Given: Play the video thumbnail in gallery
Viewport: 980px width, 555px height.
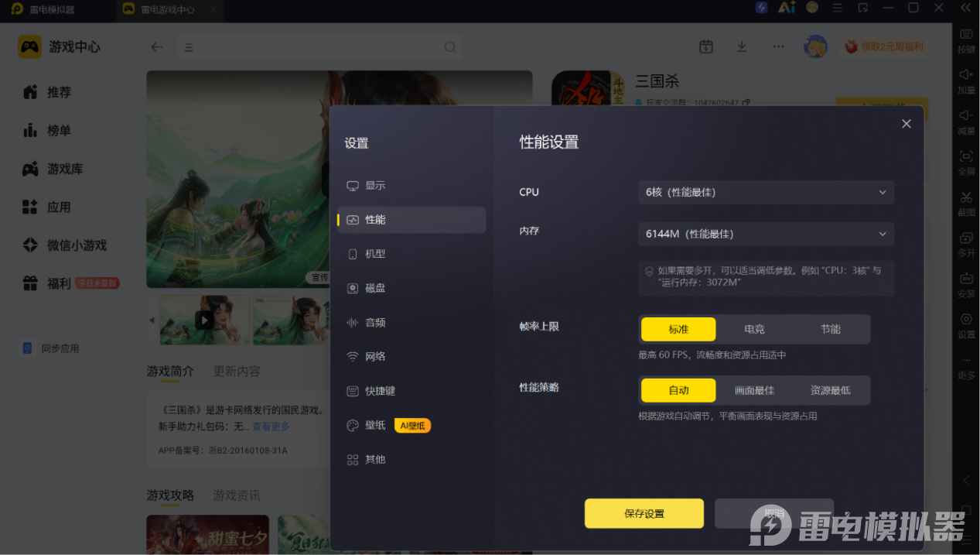Looking at the screenshot, I should pyautogui.click(x=204, y=320).
